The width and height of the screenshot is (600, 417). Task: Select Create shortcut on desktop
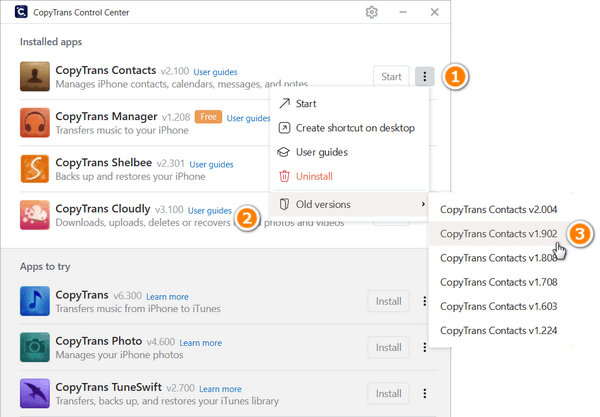coord(354,128)
